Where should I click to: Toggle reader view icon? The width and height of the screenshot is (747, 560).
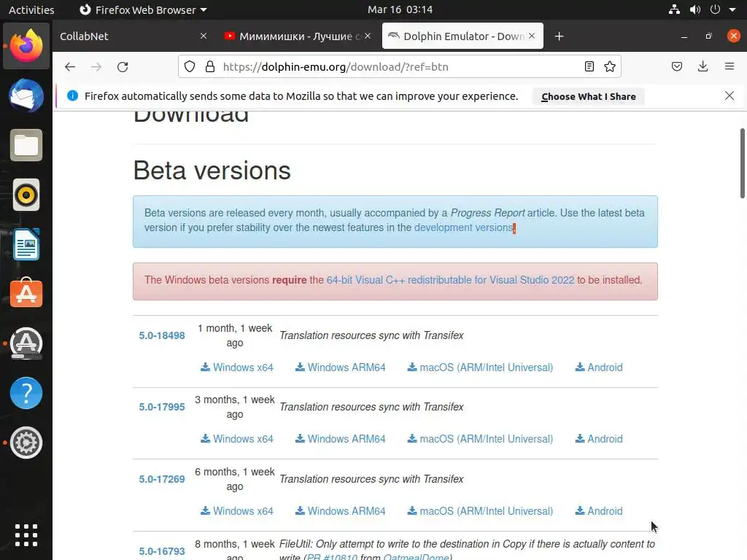tap(589, 66)
